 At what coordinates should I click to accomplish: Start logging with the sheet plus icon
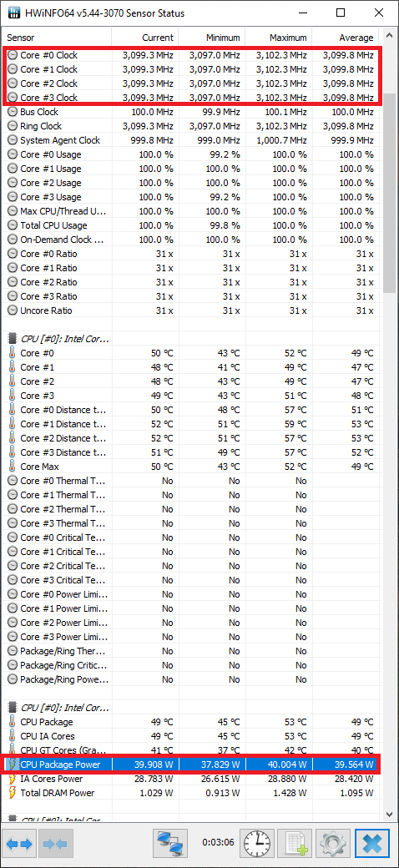[x=295, y=843]
